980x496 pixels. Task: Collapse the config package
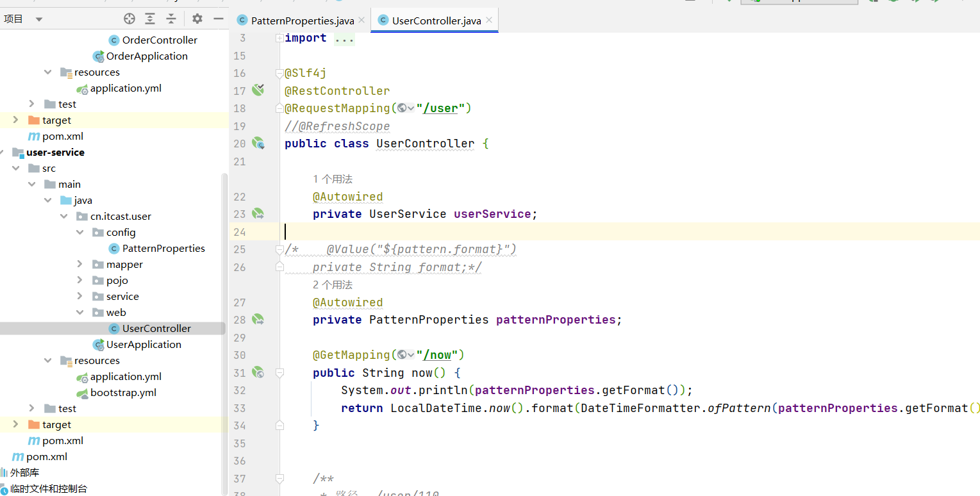[x=79, y=232]
